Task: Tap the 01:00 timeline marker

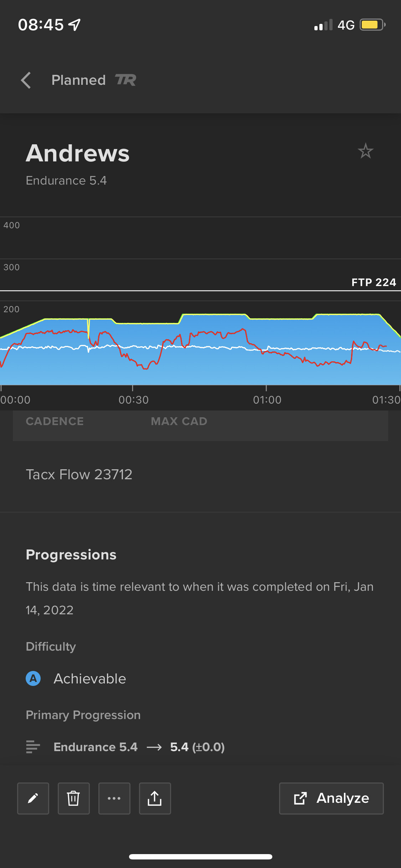Action: point(267,400)
